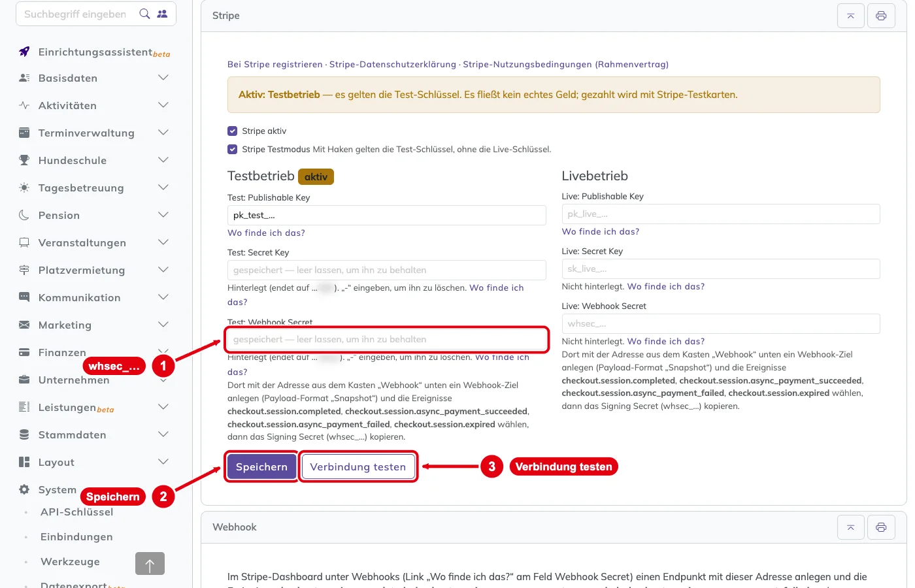This screenshot has width=915, height=588.
Task: Focus Live Webhook Secret field
Action: tap(721, 323)
